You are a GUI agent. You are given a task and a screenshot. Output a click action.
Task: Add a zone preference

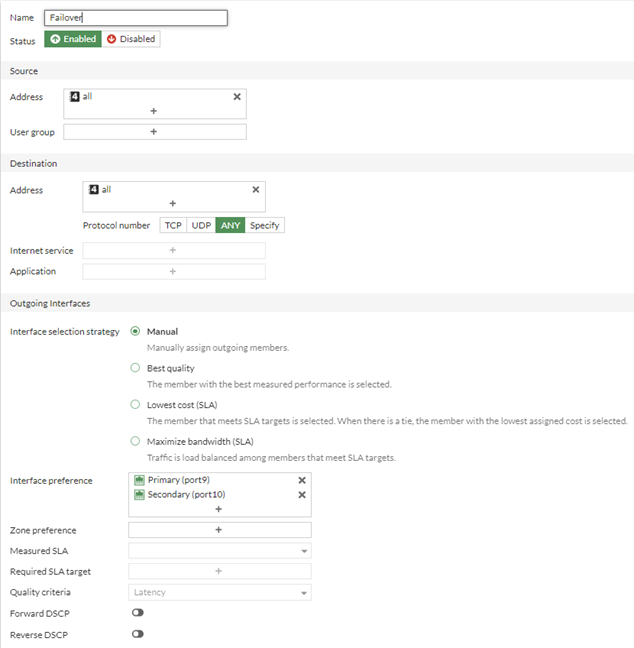pyautogui.click(x=218, y=530)
